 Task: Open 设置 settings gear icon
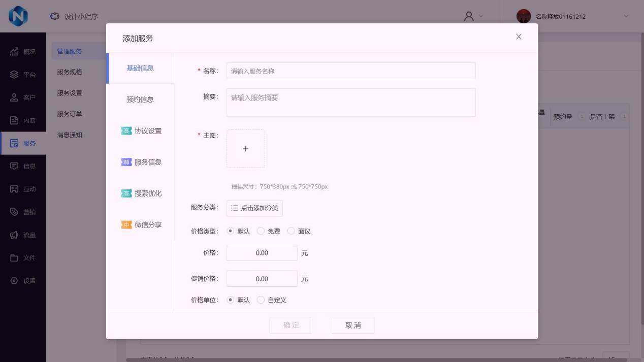pos(14,281)
